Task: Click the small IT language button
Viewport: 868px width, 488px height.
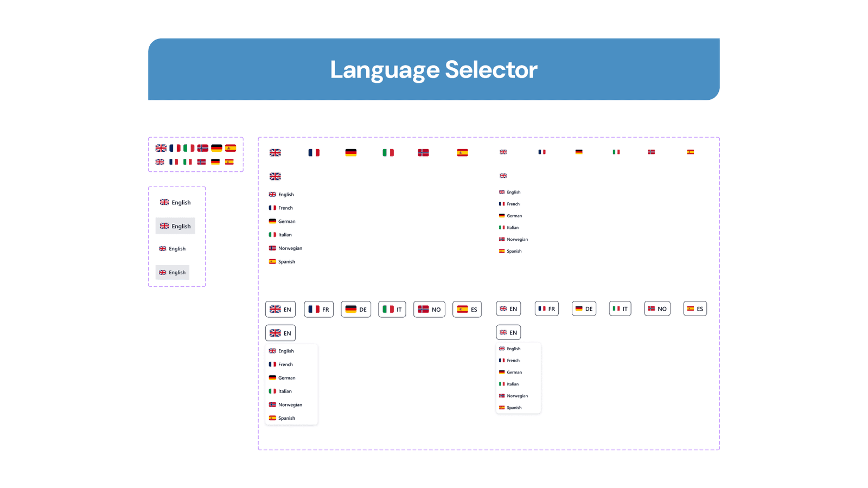Action: 620,309
